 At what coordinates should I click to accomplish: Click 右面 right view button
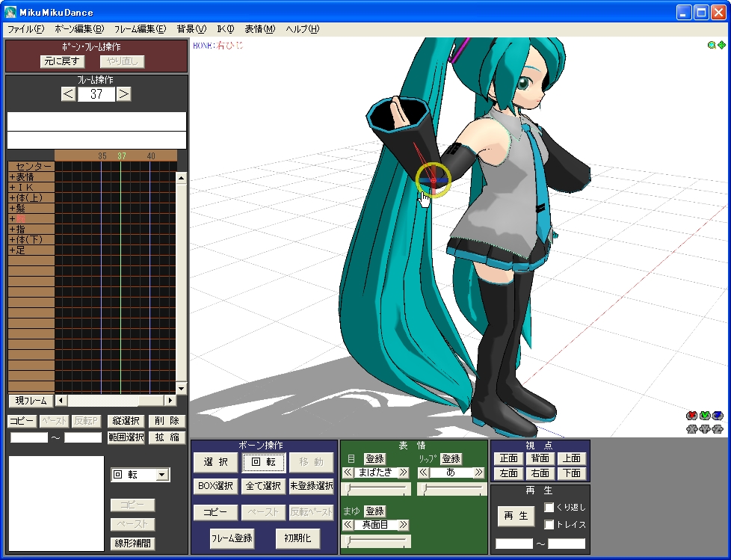pos(540,473)
